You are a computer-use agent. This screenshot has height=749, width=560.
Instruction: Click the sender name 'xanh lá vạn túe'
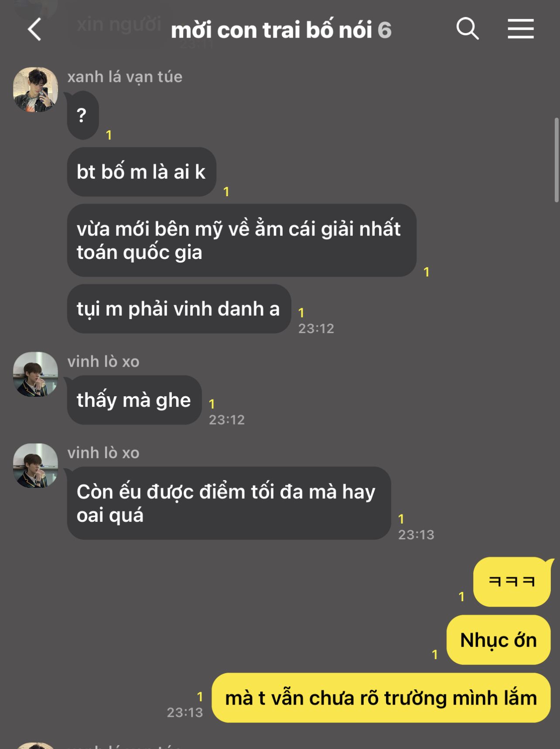[x=125, y=77]
